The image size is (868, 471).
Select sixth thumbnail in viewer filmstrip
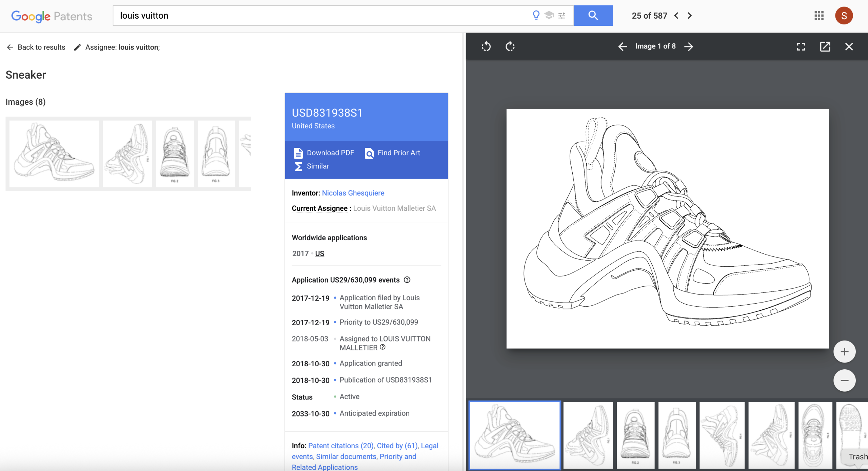[x=771, y=435]
